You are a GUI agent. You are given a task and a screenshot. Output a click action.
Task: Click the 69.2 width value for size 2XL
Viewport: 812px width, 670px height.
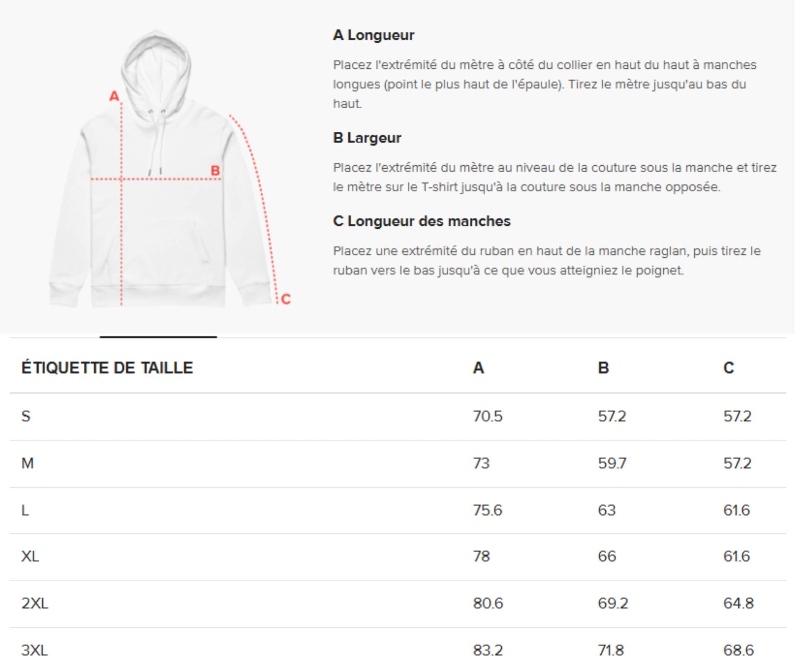click(x=613, y=603)
